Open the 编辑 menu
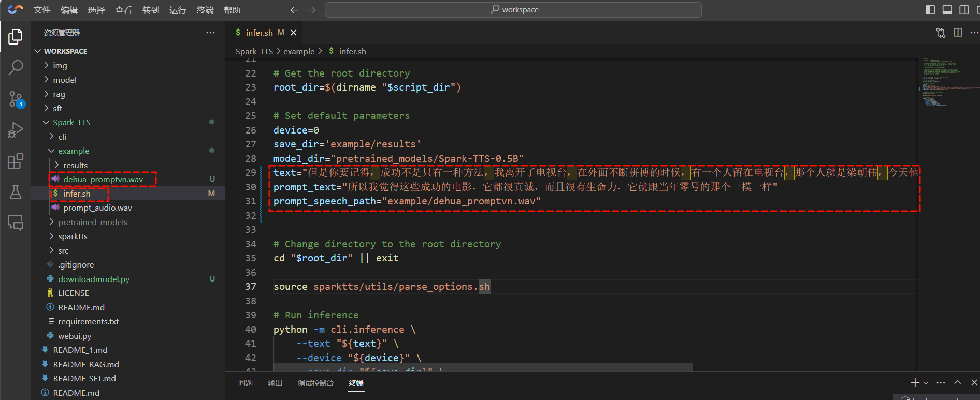Viewport: 980px width, 400px height. [x=69, y=10]
